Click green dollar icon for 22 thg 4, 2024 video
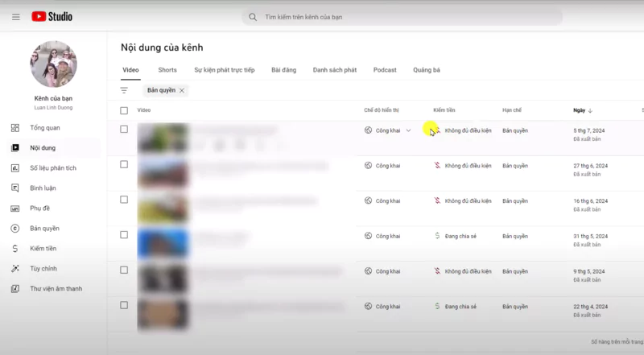 pos(437,307)
